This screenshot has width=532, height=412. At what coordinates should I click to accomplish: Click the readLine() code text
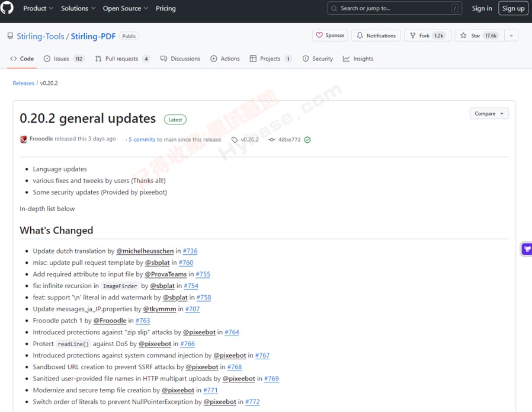click(73, 344)
